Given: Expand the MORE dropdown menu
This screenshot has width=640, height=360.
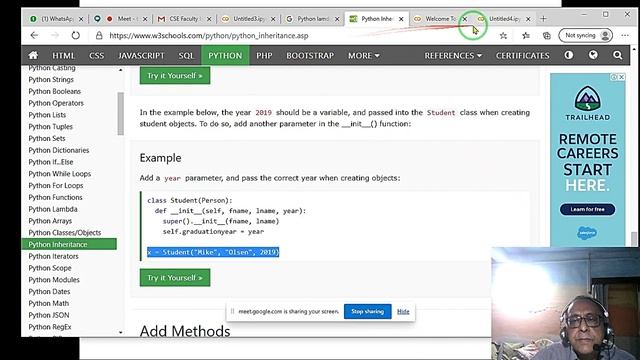Looking at the screenshot, I should 364,55.
